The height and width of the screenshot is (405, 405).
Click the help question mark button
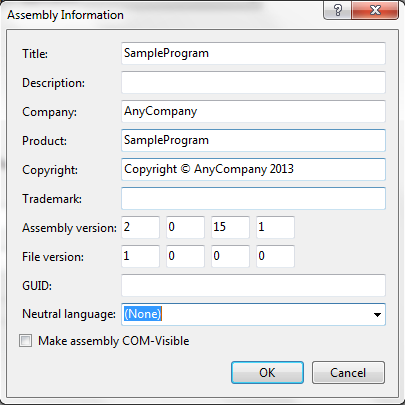tap(337, 10)
